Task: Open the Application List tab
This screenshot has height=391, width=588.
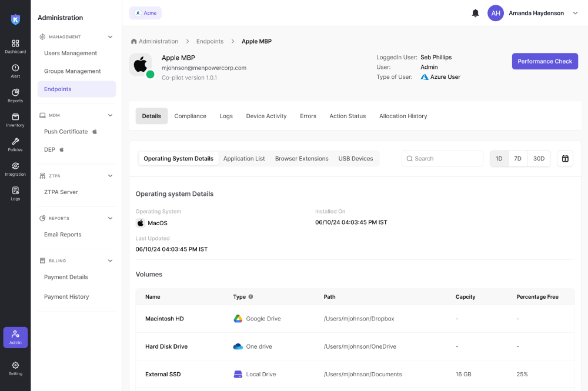Action: [x=244, y=159]
